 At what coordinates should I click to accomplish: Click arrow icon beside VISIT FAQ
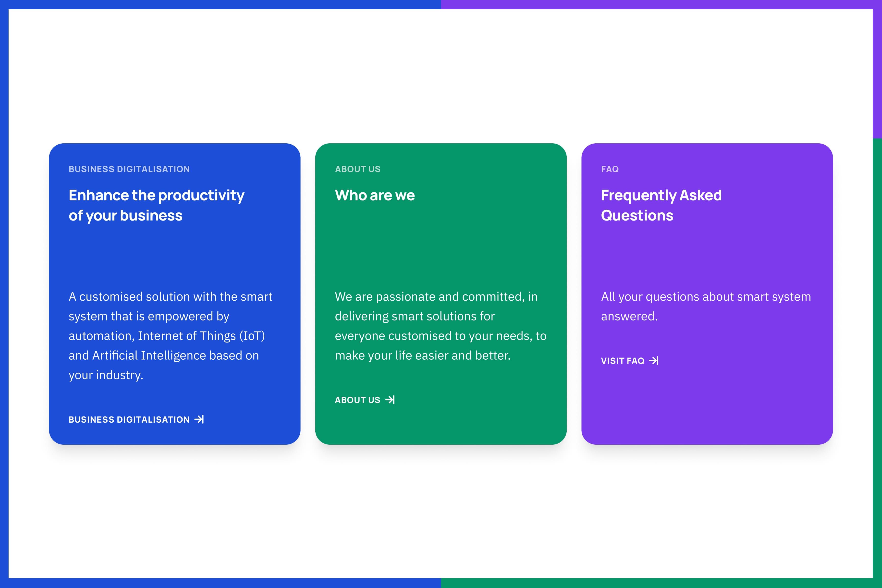[654, 360]
